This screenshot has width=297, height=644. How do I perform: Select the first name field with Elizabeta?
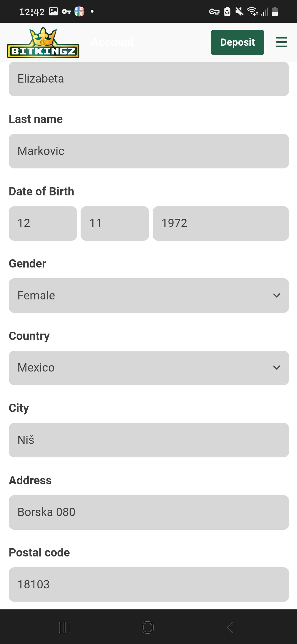pyautogui.click(x=149, y=79)
